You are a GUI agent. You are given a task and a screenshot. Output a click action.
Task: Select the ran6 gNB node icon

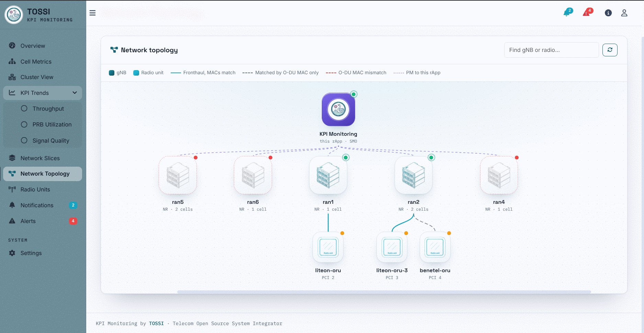(253, 175)
